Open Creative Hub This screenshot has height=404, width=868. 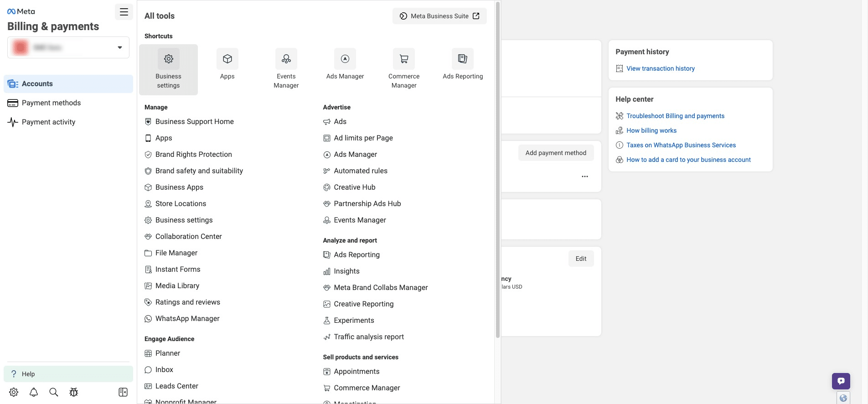349,187
